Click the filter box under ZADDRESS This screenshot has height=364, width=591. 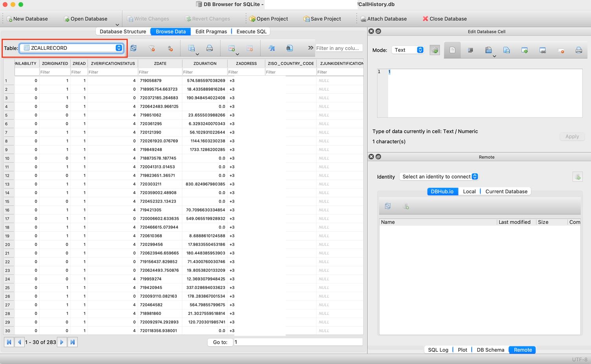[246, 72]
